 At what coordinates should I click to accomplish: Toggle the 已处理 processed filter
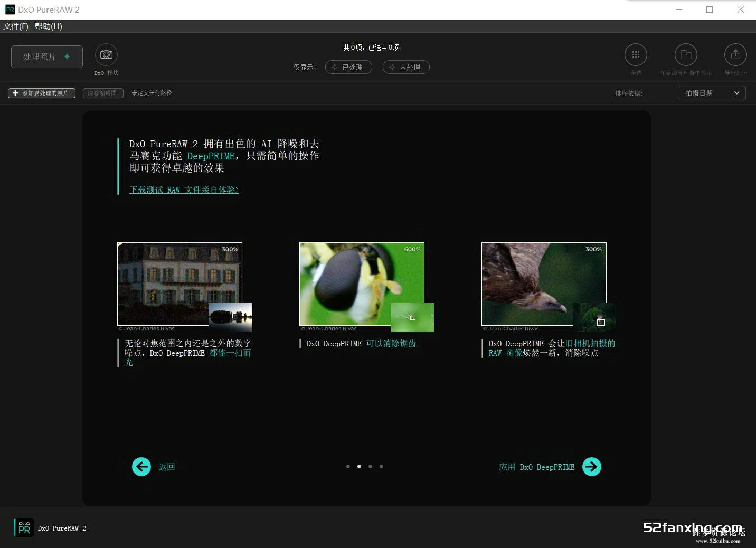tap(348, 67)
